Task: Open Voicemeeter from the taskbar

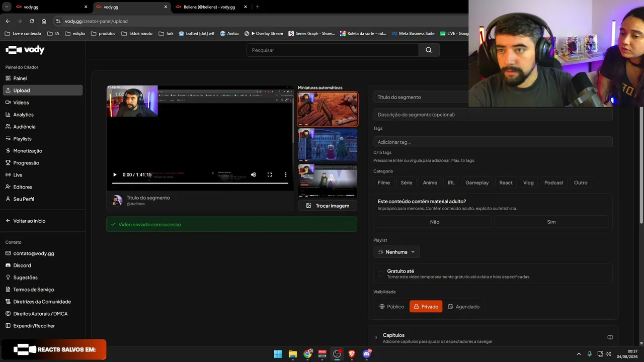Action: 323,354
